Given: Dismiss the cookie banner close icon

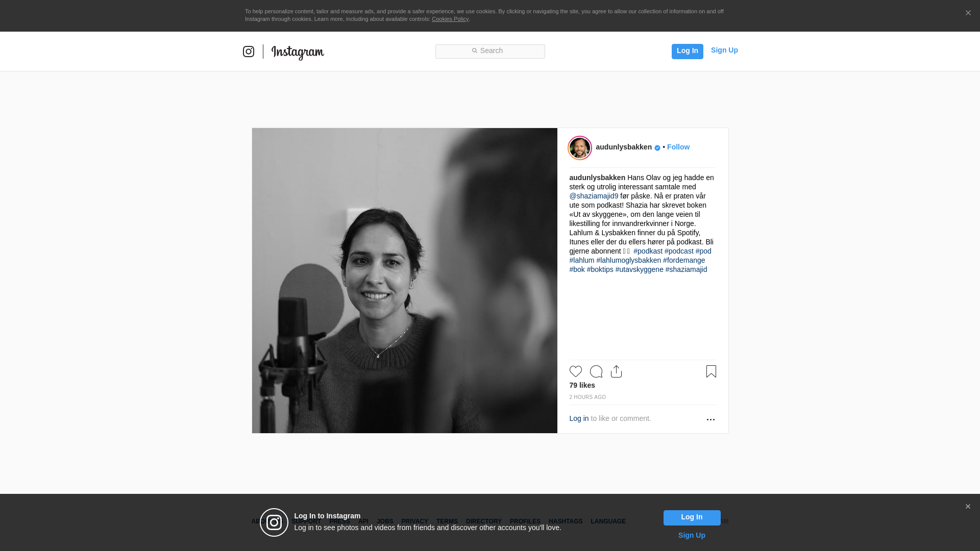Looking at the screenshot, I should [968, 13].
